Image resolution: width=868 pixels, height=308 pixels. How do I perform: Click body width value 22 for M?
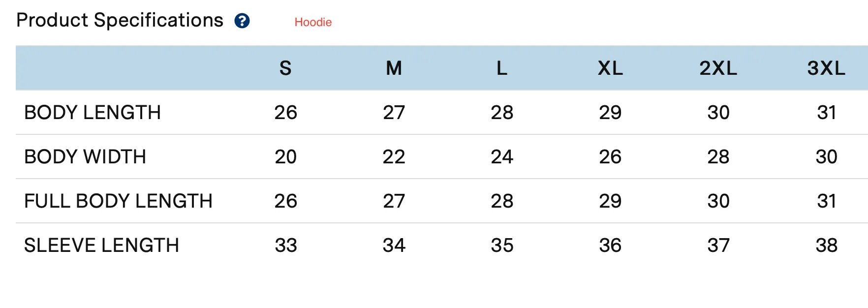pos(394,157)
